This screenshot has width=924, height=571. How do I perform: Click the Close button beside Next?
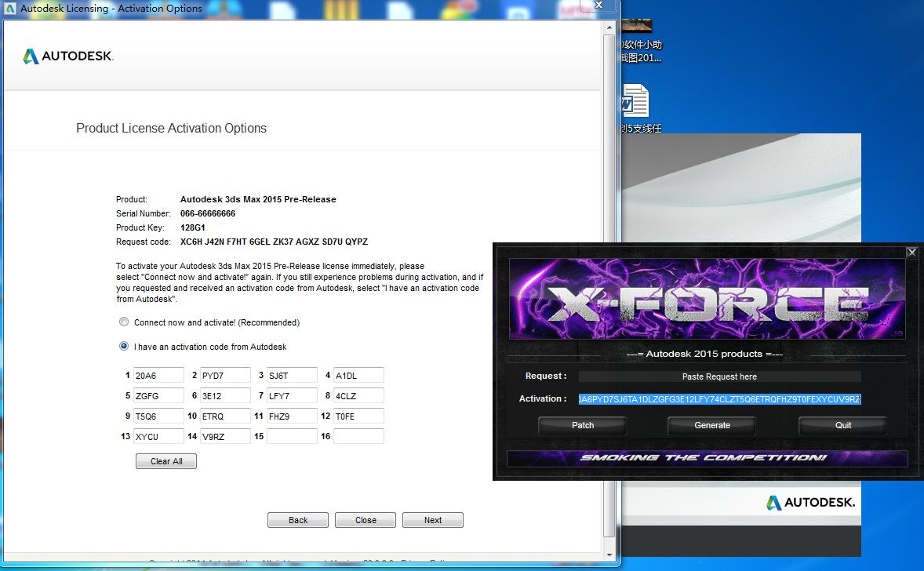[x=366, y=520]
